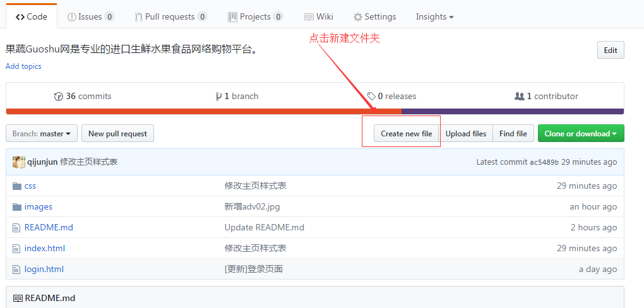This screenshot has height=308, width=644.
Task: Switch to the Issues tab
Action: tap(91, 17)
